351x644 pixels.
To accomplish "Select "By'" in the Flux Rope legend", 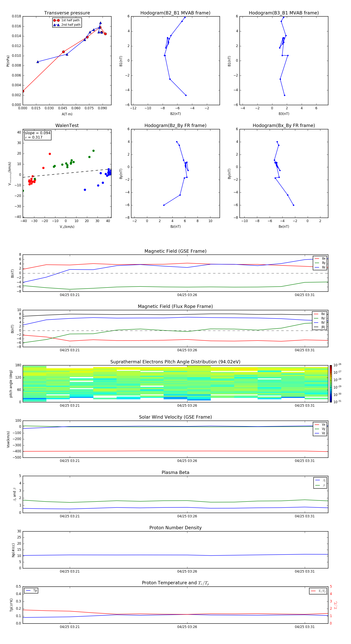I will [x=320, y=318].
